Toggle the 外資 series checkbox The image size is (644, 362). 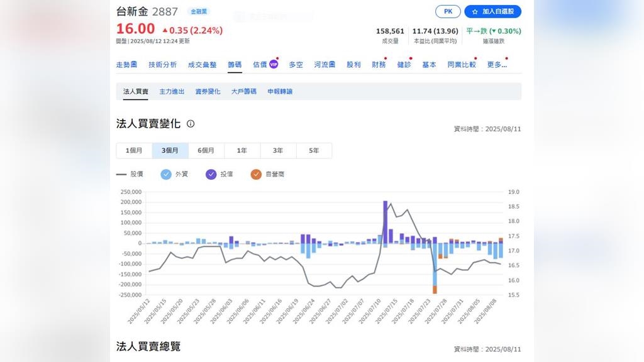click(x=166, y=174)
